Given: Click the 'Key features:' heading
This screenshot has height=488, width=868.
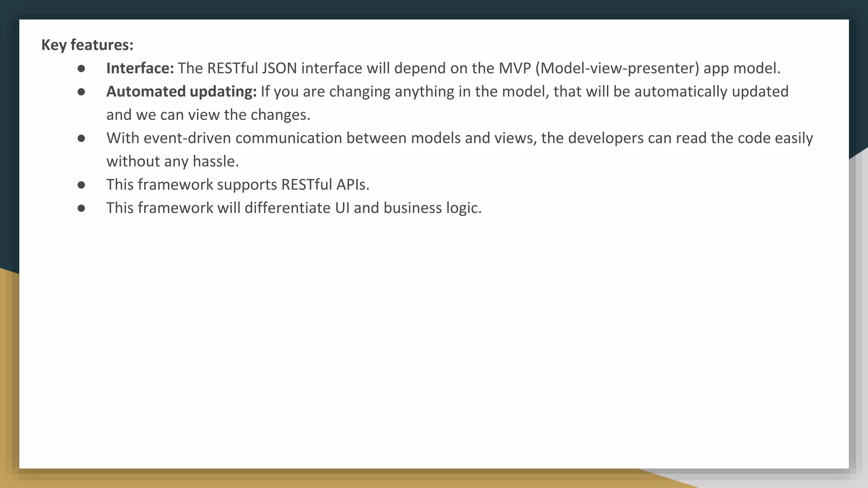Looking at the screenshot, I should click(x=87, y=45).
